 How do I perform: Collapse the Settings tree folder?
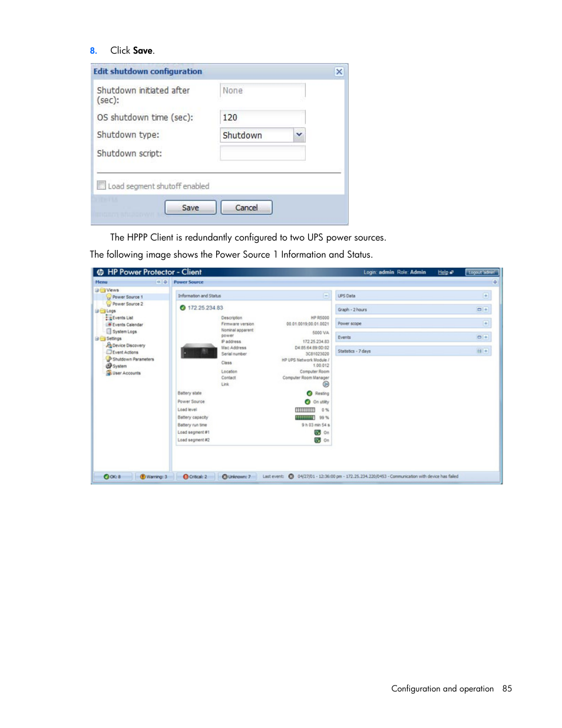pyautogui.click(x=97, y=338)
